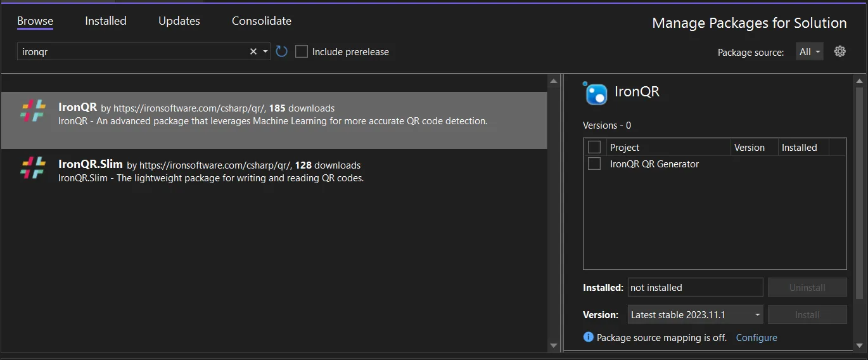Click the IronQR package logo in list
The width and height of the screenshot is (868, 360).
(x=33, y=111)
